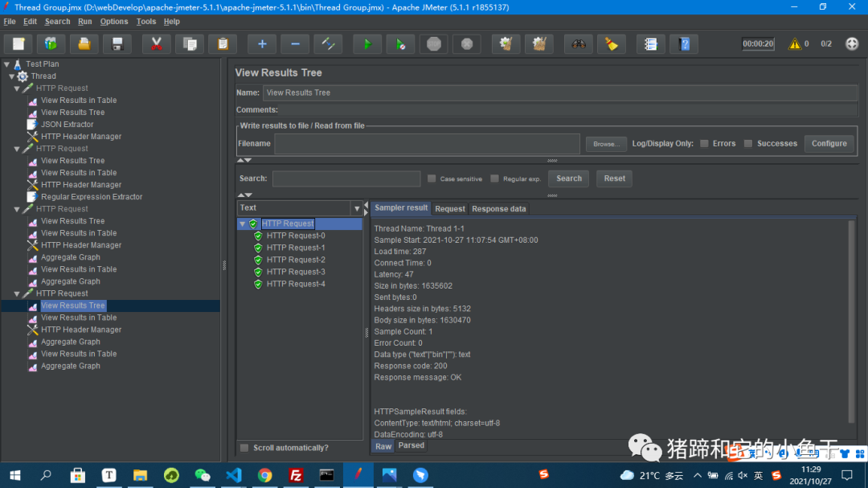This screenshot has width=868, height=488.
Task: Open Chrome from the taskbar
Action: pos(264,475)
